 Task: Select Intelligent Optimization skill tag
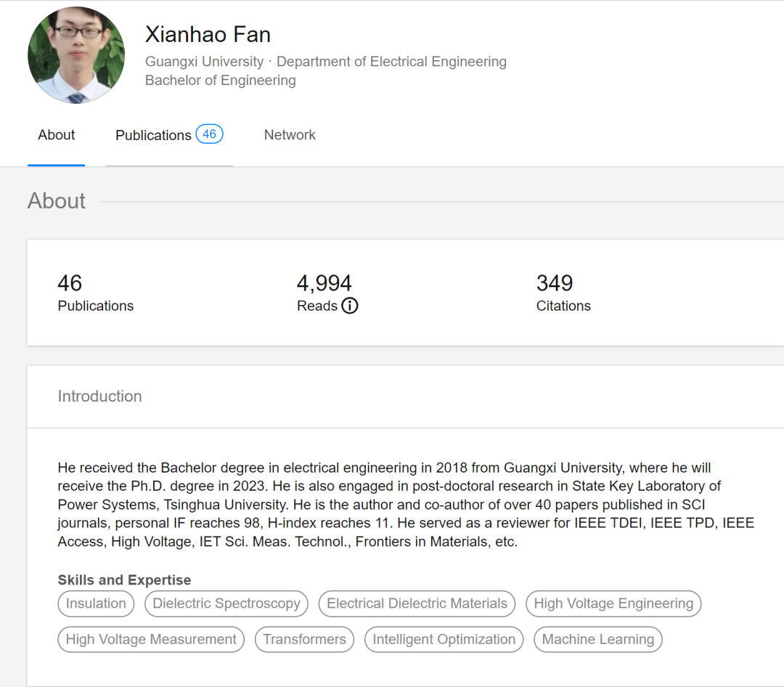pyautogui.click(x=444, y=640)
